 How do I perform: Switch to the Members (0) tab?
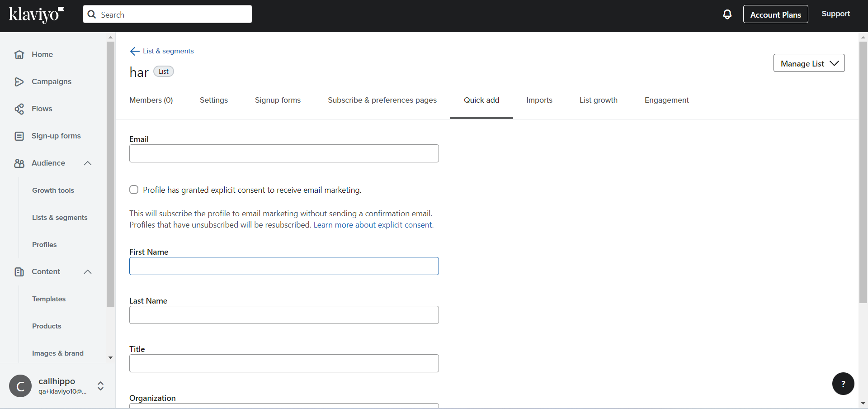[151, 100]
